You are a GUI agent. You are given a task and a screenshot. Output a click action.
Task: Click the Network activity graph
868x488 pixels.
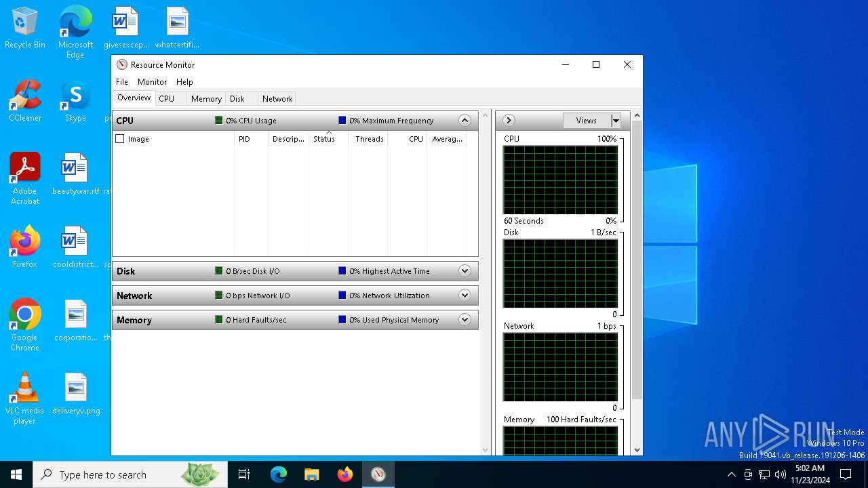coord(560,367)
